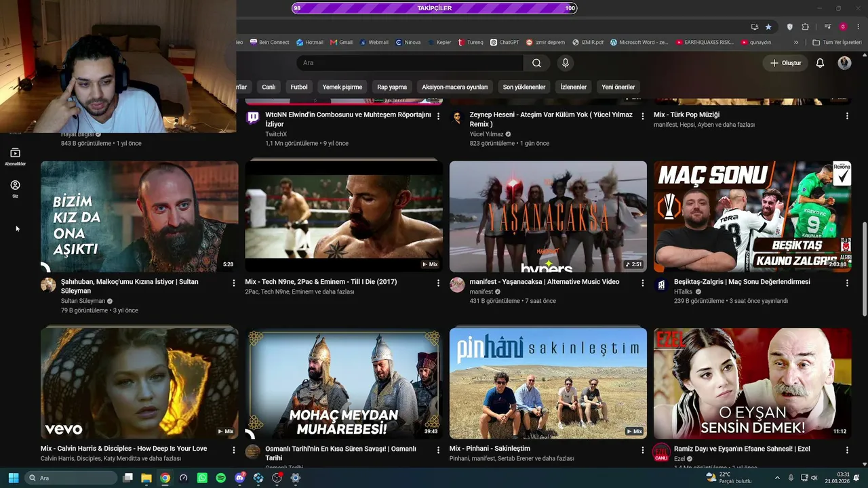Open the Abonelikler sidebar item
868x488 pixels.
click(x=15, y=157)
